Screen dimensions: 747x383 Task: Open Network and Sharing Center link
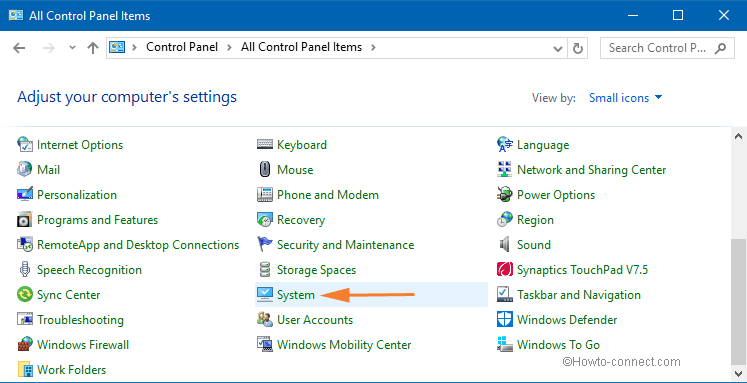coord(592,170)
